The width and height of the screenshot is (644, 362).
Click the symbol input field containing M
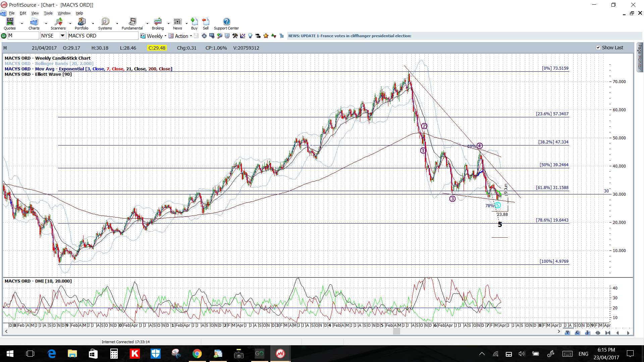(x=23, y=36)
